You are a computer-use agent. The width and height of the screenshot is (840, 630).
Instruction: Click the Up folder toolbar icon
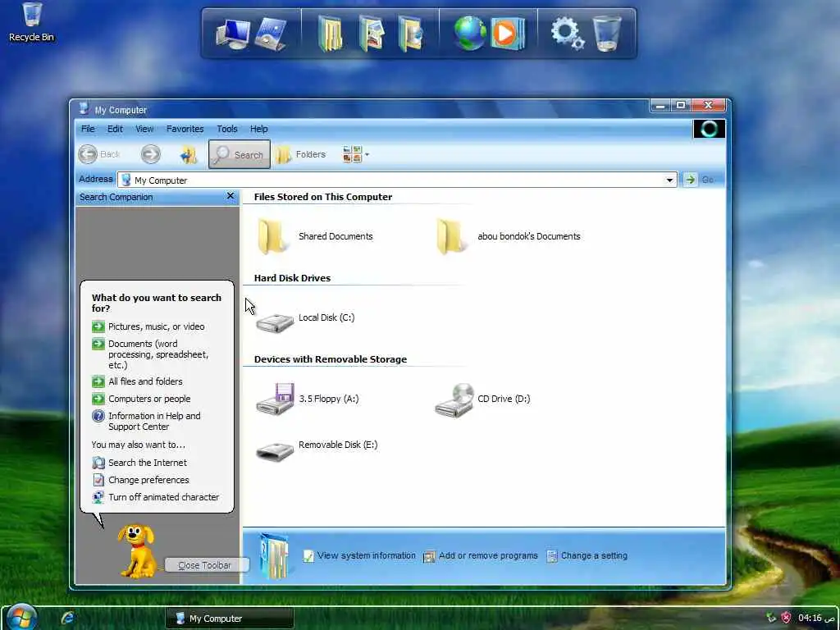(188, 155)
